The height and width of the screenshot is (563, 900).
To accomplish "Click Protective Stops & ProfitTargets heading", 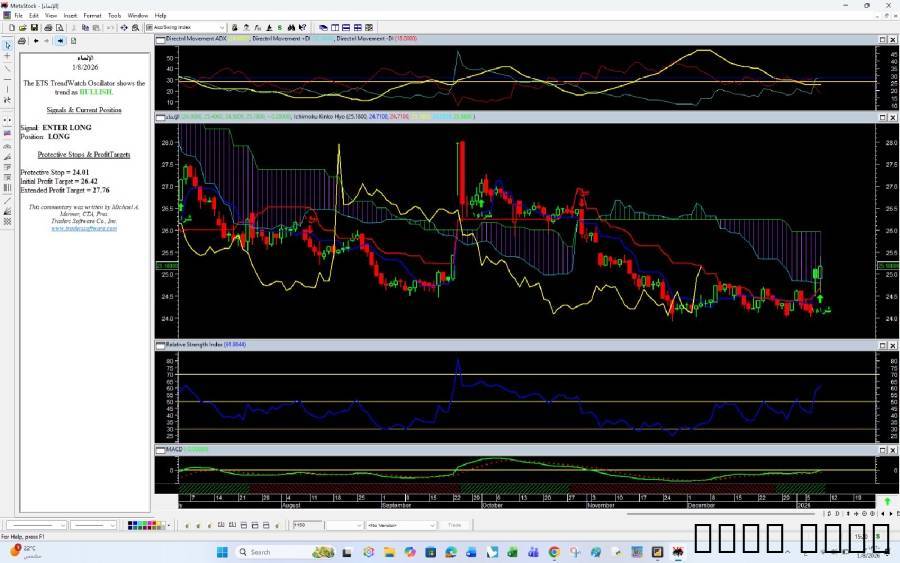I will pyautogui.click(x=84, y=154).
